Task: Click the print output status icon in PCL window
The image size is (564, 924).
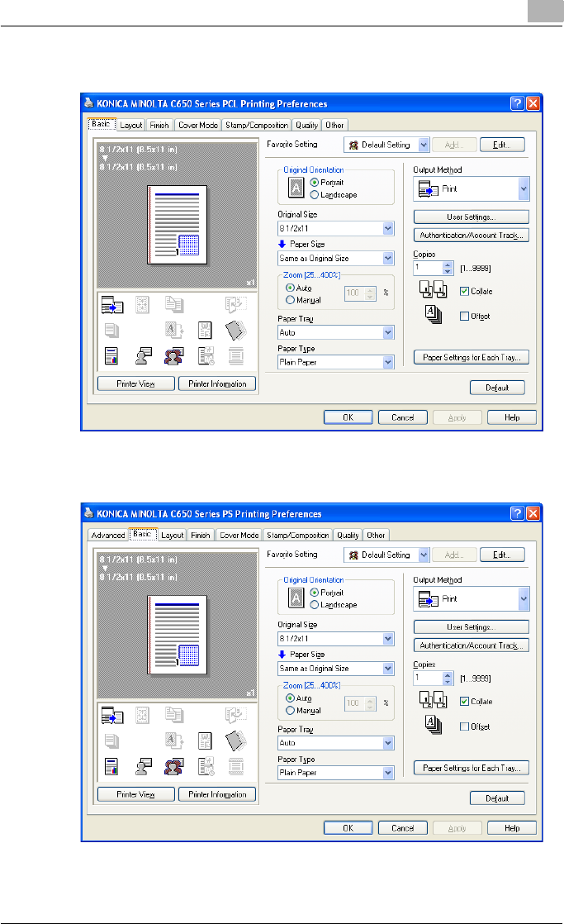Action: (x=111, y=305)
